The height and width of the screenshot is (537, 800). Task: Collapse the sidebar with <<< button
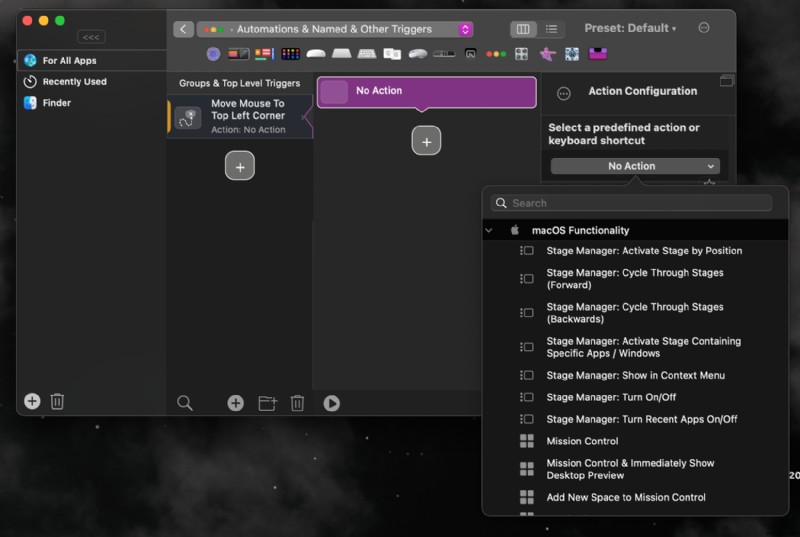[x=91, y=37]
